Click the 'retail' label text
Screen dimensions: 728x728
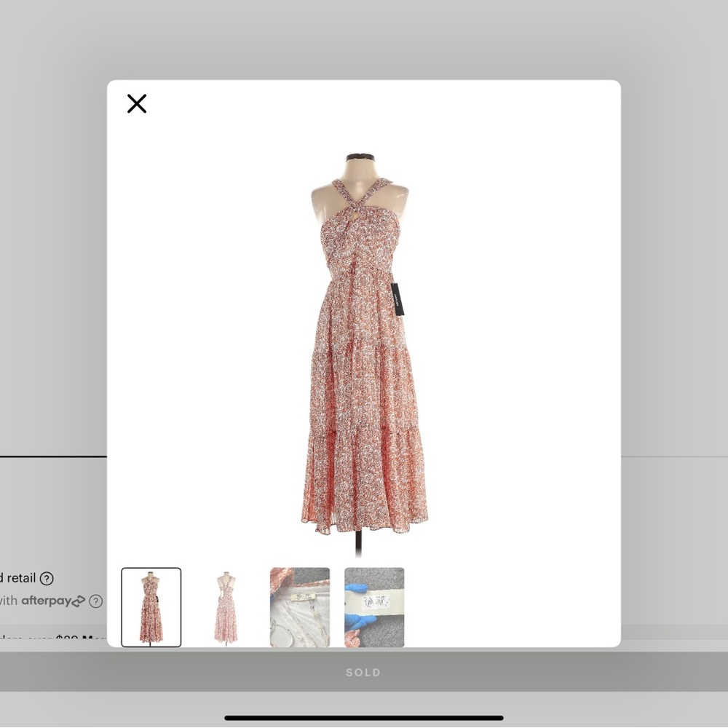coord(20,579)
